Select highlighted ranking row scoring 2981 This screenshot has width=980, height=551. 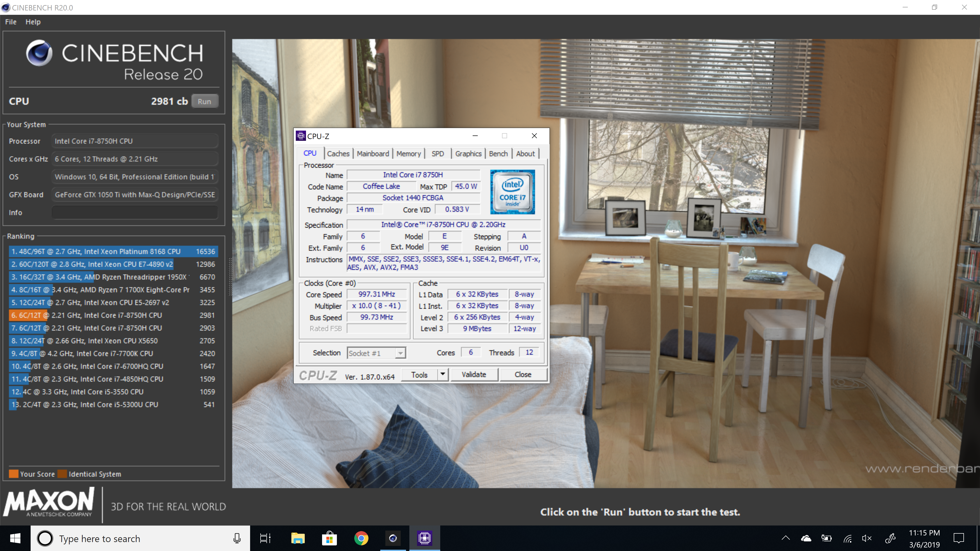(x=113, y=315)
